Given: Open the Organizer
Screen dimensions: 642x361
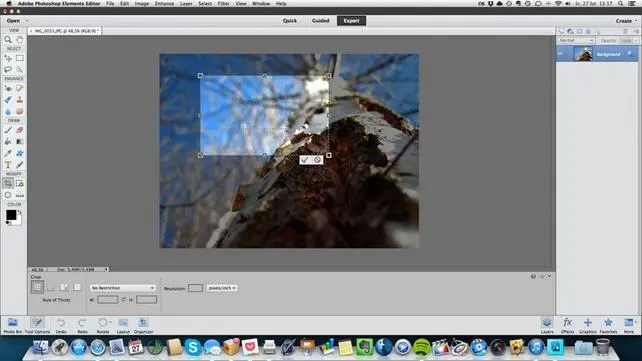Looking at the screenshot, I should (143, 325).
